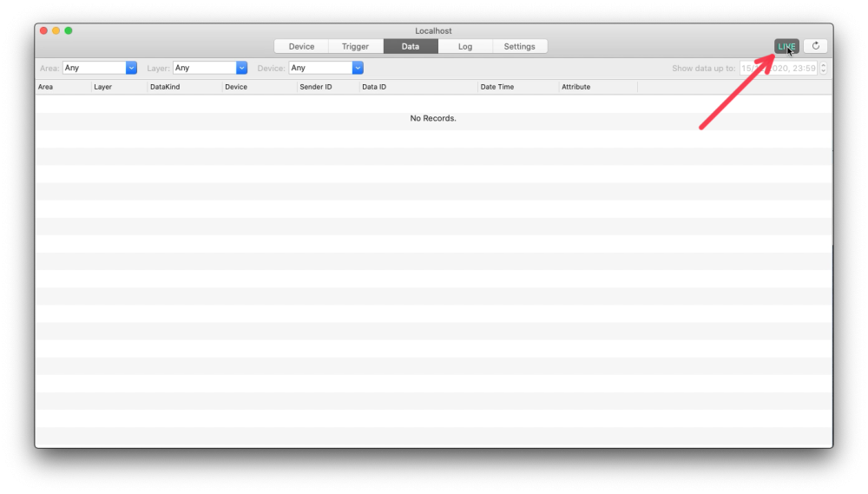Open the Layer filter dropdown
This screenshot has width=868, height=494.
click(210, 68)
